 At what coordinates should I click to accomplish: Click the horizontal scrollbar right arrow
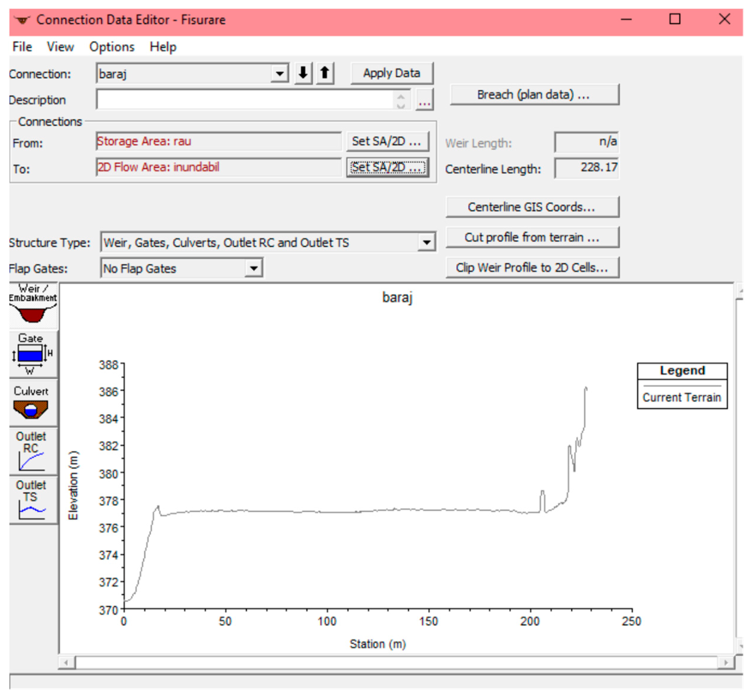click(726, 663)
